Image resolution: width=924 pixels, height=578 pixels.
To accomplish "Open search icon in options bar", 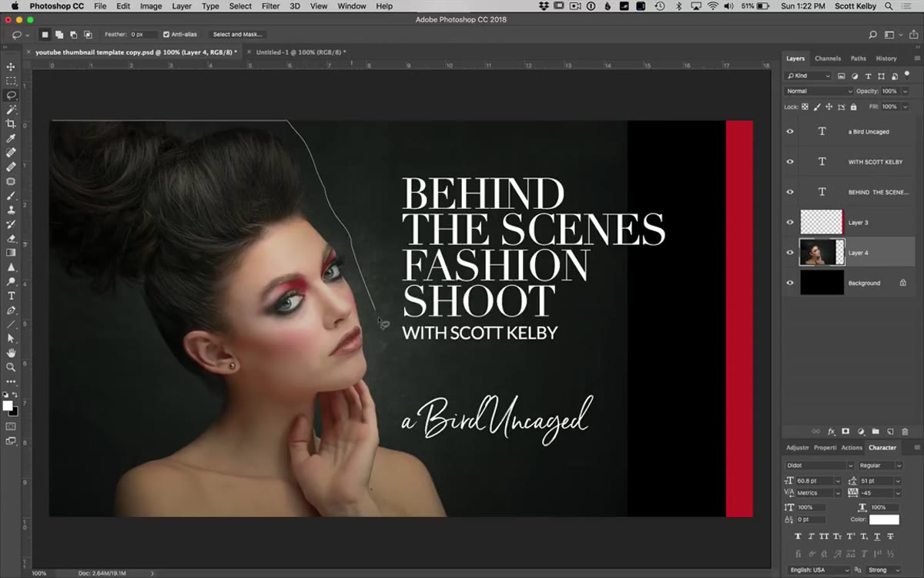I will point(873,35).
